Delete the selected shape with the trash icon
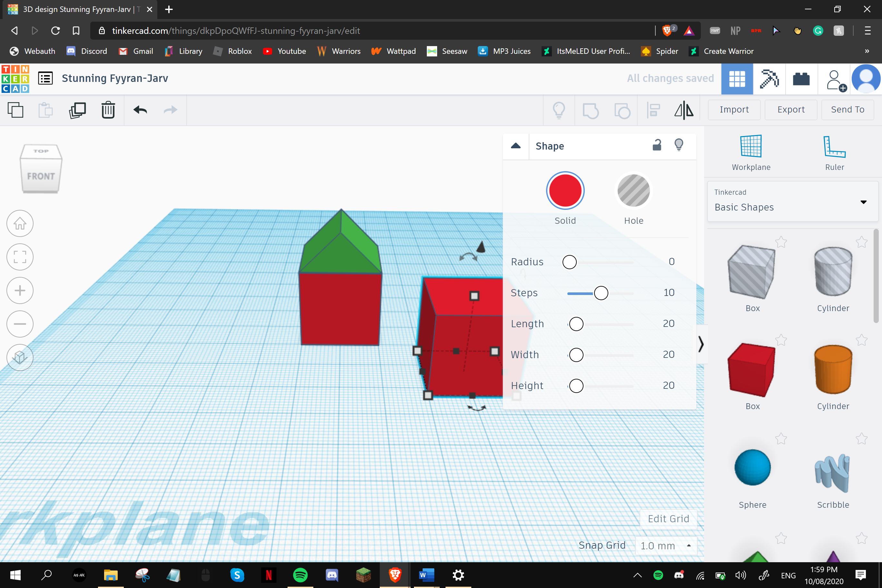This screenshot has height=588, width=882. (x=108, y=110)
